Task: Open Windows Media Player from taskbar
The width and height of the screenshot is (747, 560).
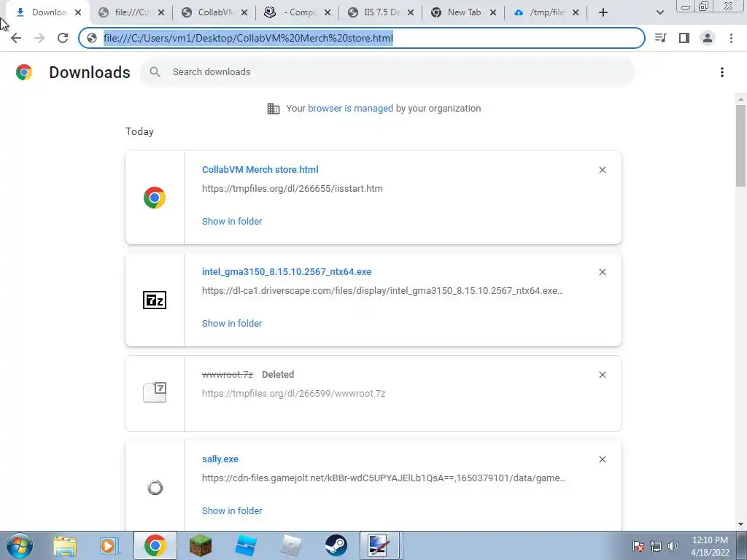Action: (109, 545)
